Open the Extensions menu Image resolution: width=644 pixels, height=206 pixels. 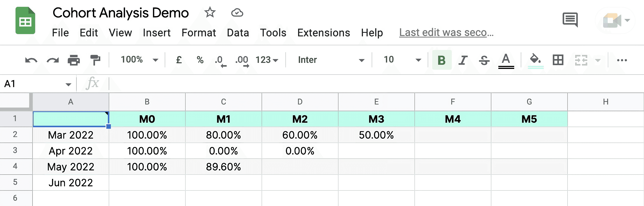[324, 33]
